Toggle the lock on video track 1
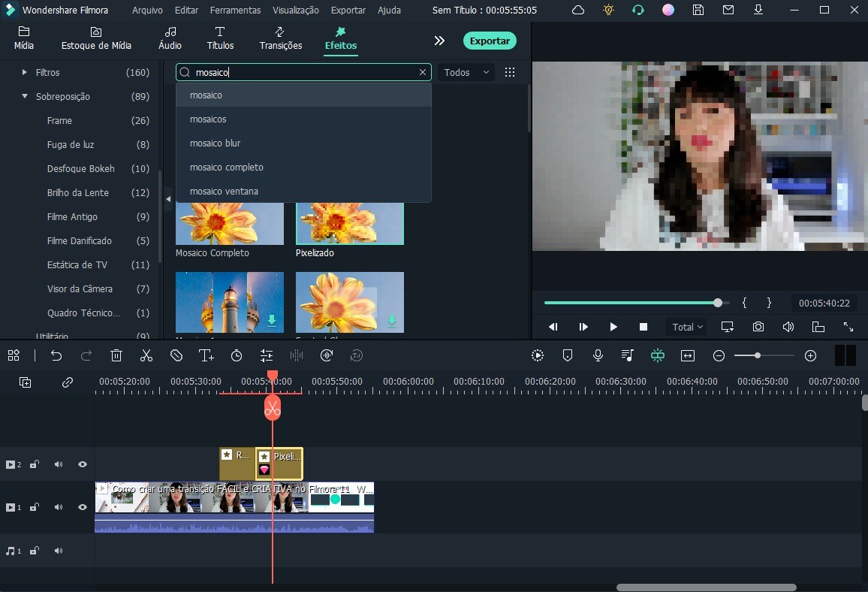Image resolution: width=868 pixels, height=592 pixels. 35,508
